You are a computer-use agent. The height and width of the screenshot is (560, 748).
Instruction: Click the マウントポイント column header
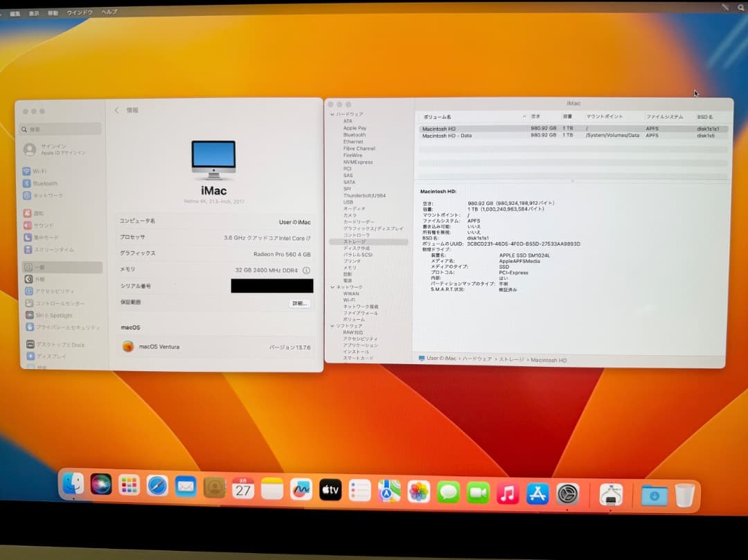click(x=605, y=117)
